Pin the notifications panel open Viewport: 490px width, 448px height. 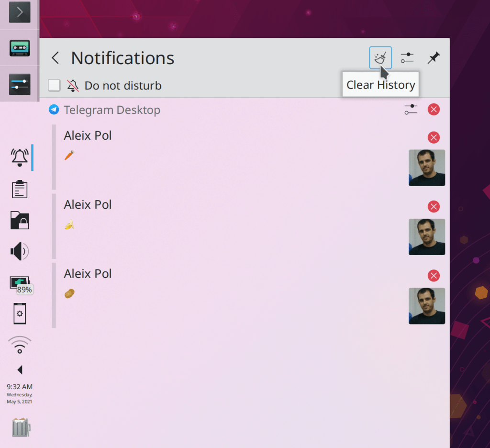click(434, 58)
